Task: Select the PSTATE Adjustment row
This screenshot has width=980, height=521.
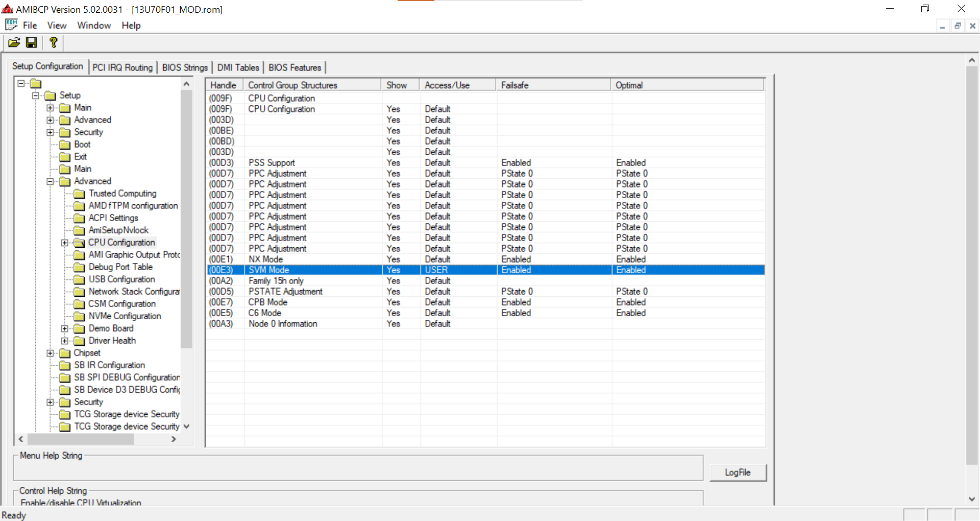Action: tap(485, 292)
